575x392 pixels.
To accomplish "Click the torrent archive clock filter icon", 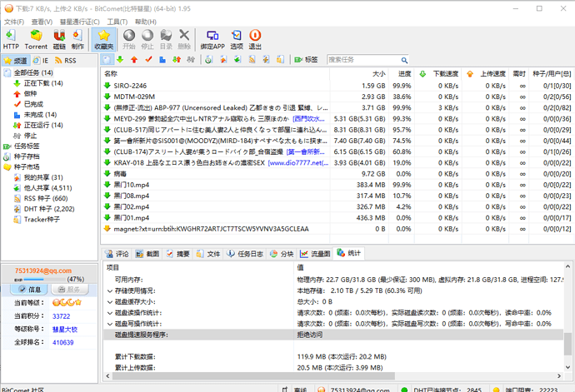I will [208, 59].
